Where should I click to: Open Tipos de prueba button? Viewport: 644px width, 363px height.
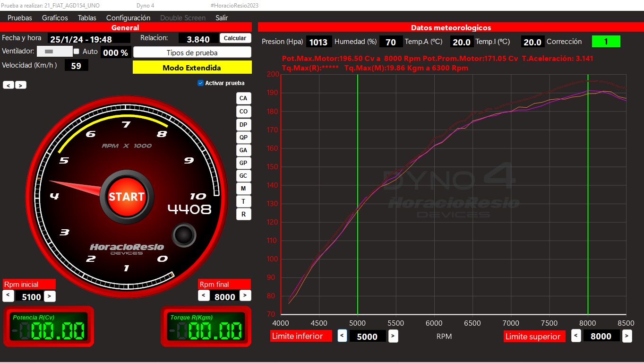tap(192, 52)
